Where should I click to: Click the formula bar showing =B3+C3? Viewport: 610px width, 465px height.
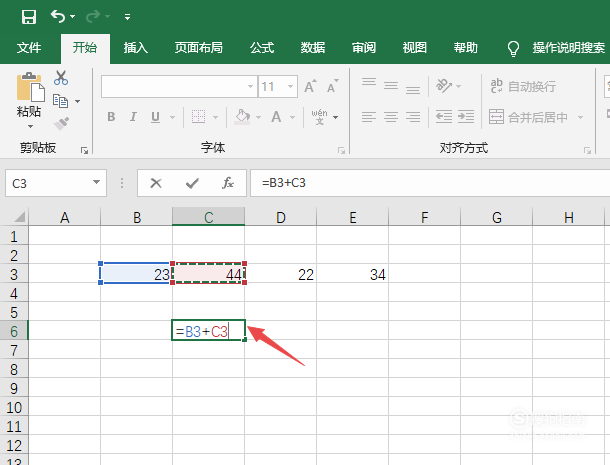click(x=429, y=183)
